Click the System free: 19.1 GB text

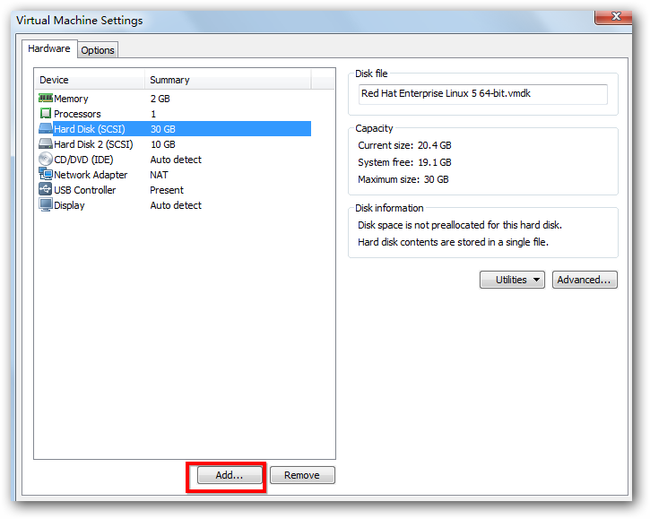405,162
